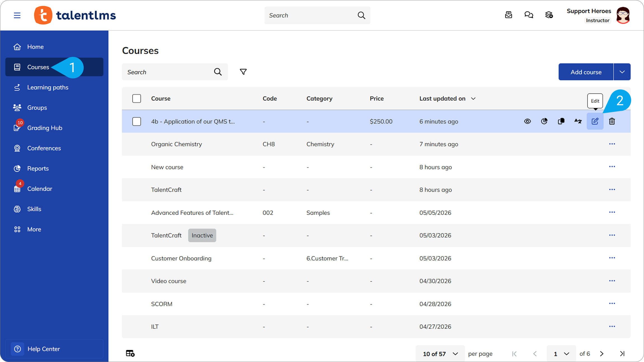Check the 4b QMS course checkbox
The height and width of the screenshot is (362, 644).
tap(137, 121)
